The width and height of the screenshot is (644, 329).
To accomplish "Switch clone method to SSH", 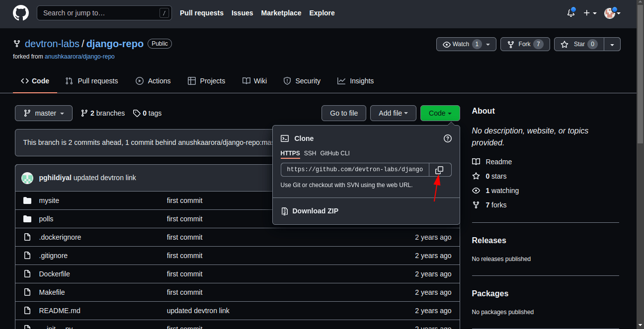I will (x=310, y=153).
